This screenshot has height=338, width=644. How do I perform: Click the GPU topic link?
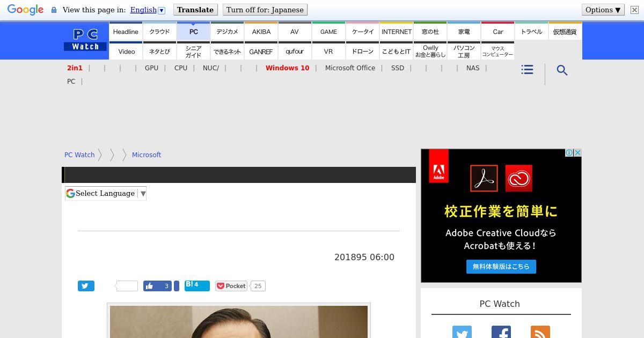point(151,68)
